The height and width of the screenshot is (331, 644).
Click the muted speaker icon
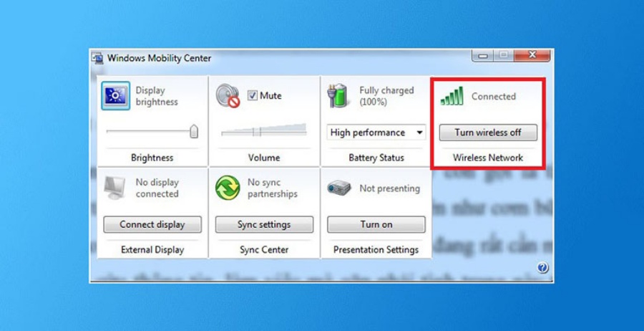(x=228, y=96)
